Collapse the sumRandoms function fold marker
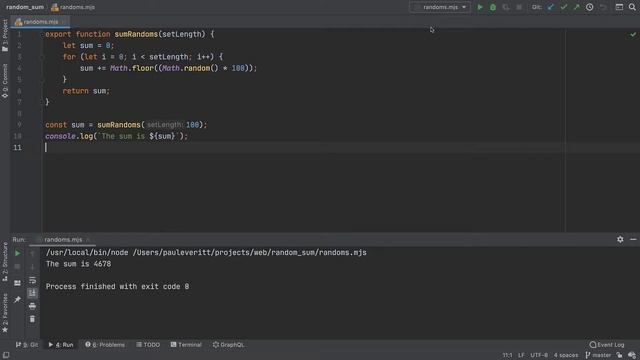Viewport: 640px width, 360px height. click(x=42, y=35)
